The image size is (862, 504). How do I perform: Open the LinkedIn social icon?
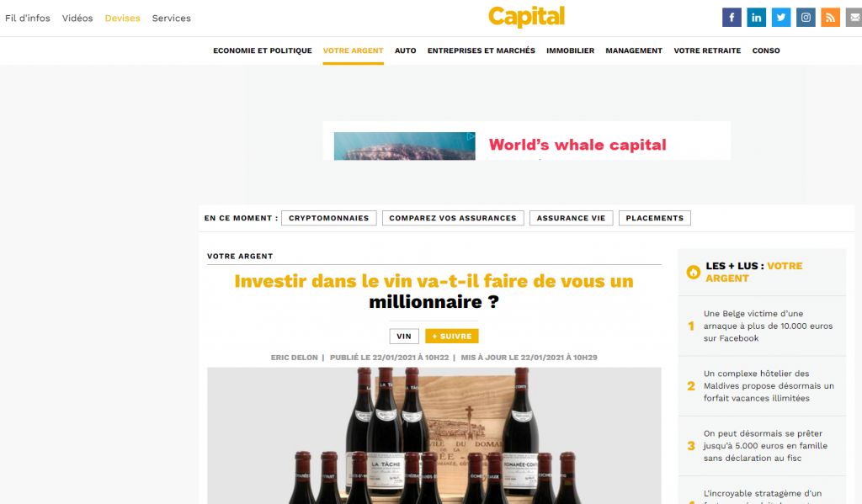(756, 18)
